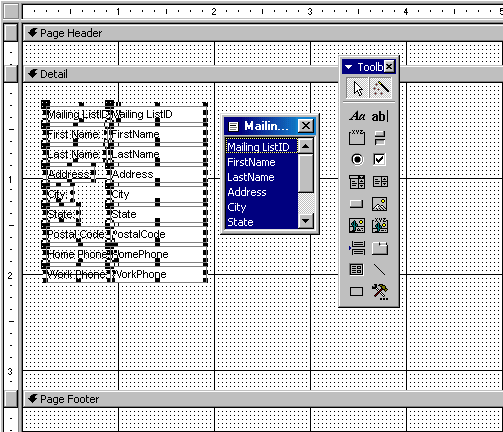The image size is (503, 432).
Task: Select the Image tool
Action: point(380,204)
